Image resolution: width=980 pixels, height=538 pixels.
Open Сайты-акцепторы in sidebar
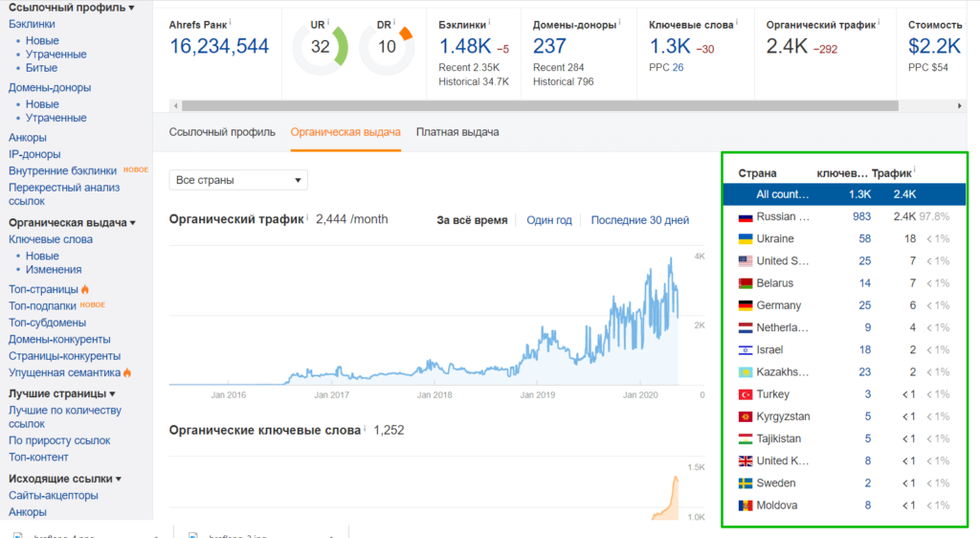coord(54,496)
